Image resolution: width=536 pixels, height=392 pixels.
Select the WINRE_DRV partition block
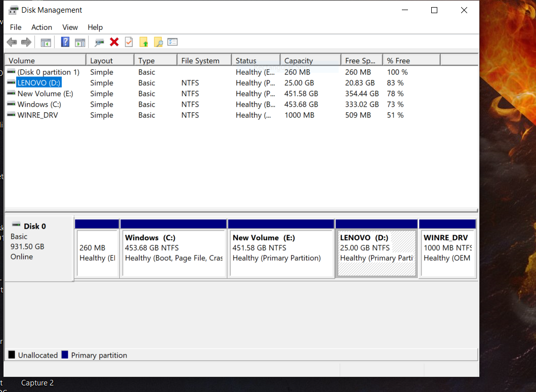pyautogui.click(x=447, y=250)
